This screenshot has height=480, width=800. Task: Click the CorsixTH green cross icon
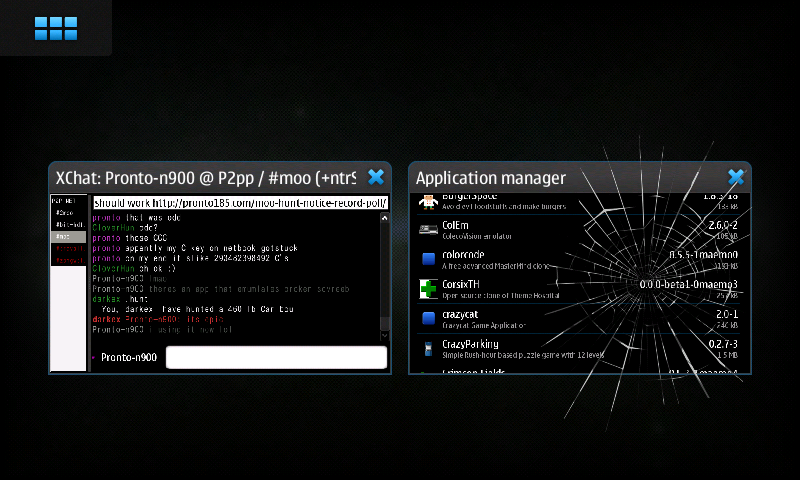click(428, 289)
